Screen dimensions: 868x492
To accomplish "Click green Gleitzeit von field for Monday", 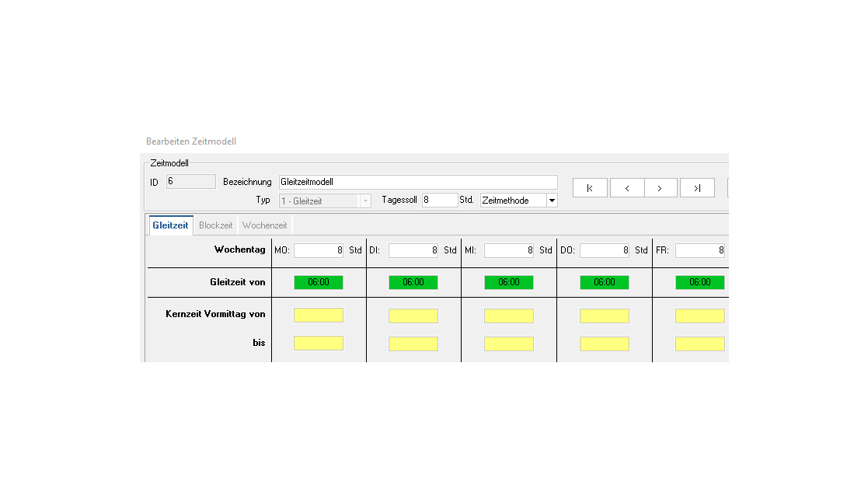I will coord(318,282).
